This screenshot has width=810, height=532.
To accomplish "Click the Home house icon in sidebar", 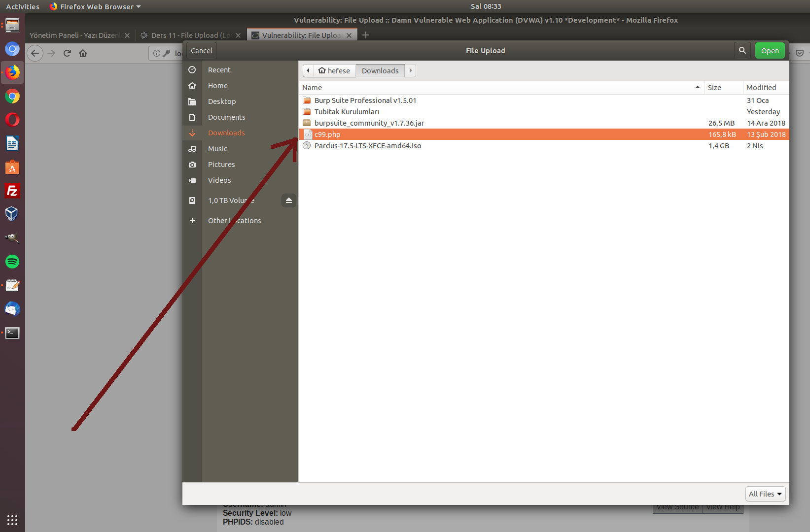I will [192, 86].
